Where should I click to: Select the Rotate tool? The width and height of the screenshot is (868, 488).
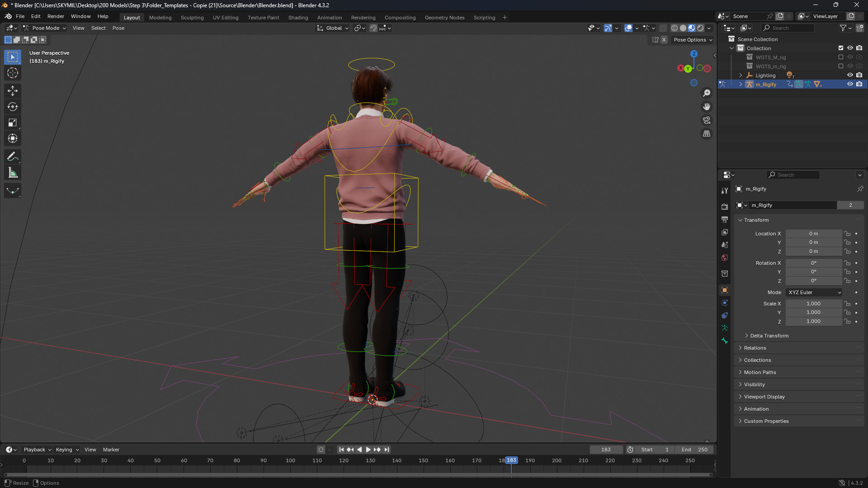(x=13, y=107)
